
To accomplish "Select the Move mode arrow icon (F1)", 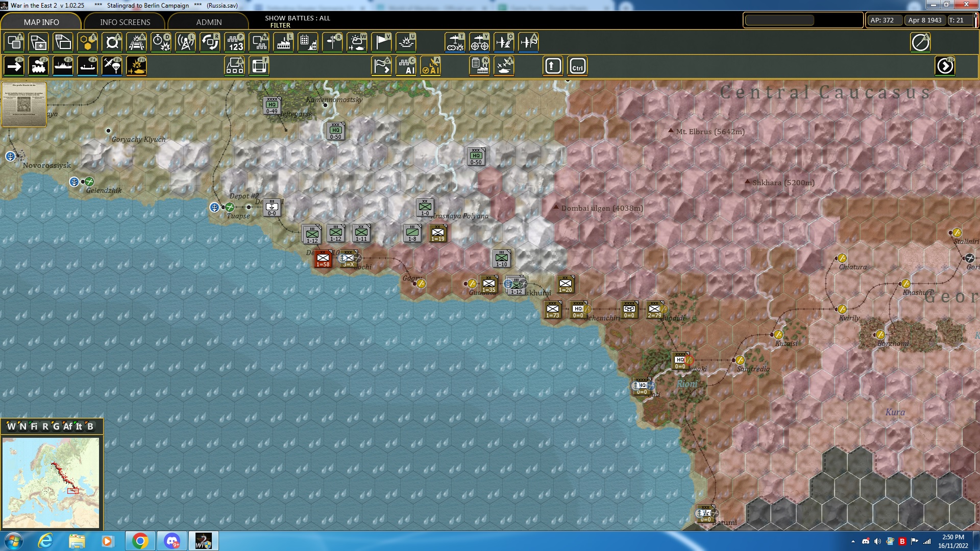I will [14, 66].
